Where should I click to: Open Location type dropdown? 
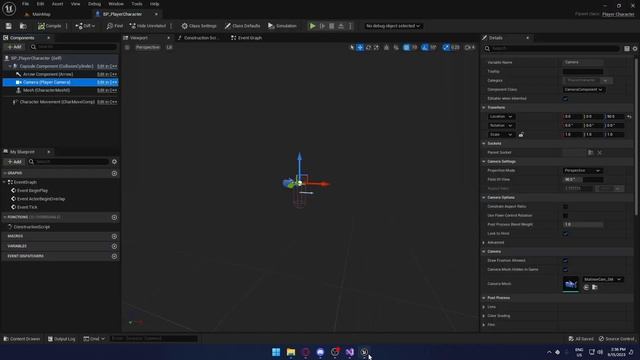click(x=501, y=116)
